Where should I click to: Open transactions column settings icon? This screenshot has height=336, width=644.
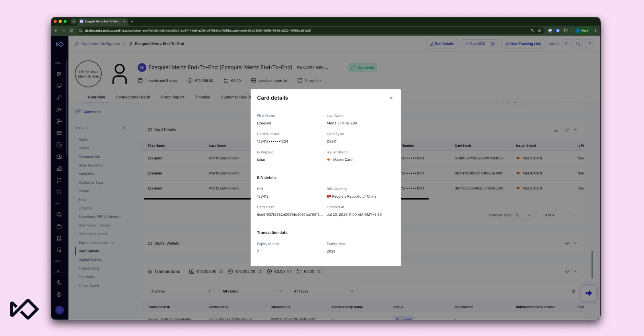[x=573, y=291]
